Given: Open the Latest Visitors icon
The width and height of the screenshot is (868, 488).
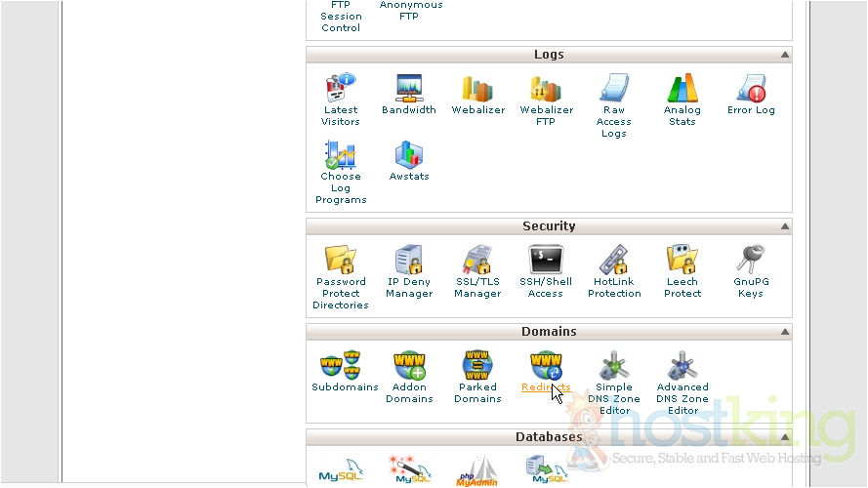Looking at the screenshot, I should pyautogui.click(x=341, y=89).
